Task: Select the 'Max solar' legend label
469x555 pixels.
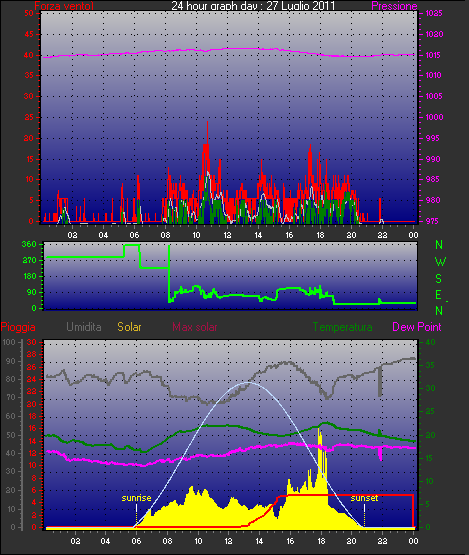Action: click(x=195, y=327)
